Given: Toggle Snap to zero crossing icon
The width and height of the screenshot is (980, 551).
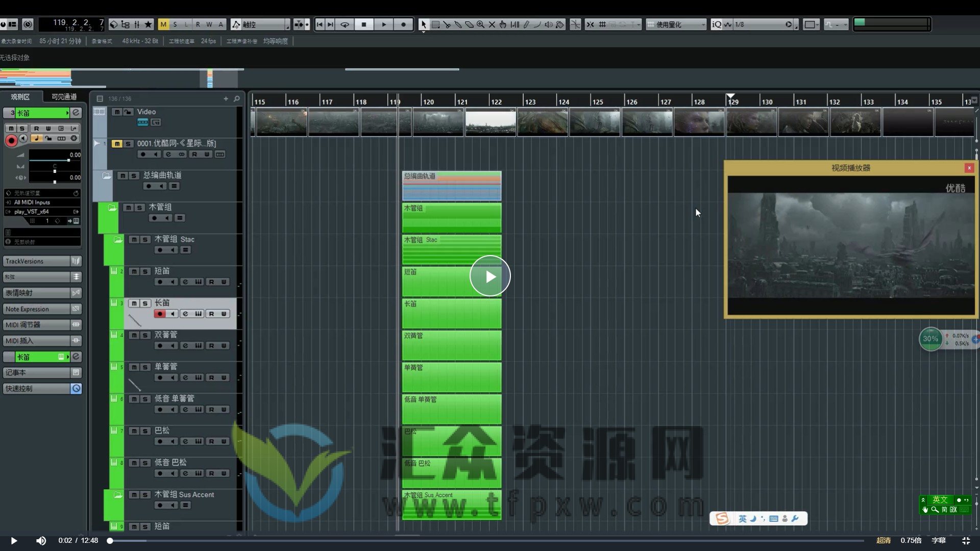Looking at the screenshot, I should 575,24.
